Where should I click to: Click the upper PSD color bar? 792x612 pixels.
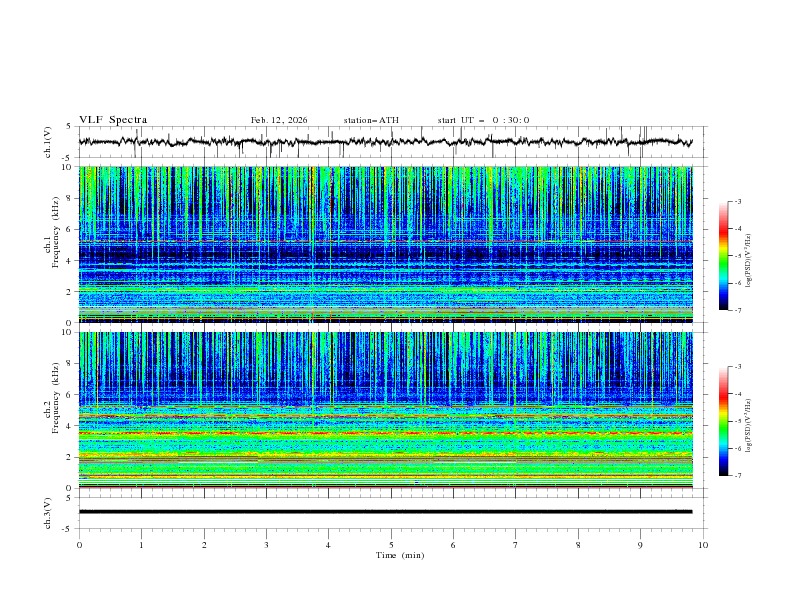pyautogui.click(x=723, y=255)
